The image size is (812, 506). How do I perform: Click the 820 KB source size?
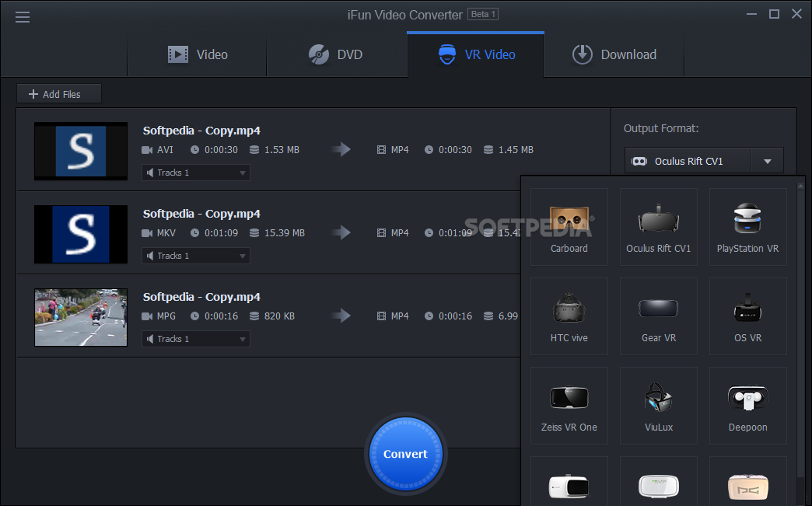pyautogui.click(x=279, y=316)
